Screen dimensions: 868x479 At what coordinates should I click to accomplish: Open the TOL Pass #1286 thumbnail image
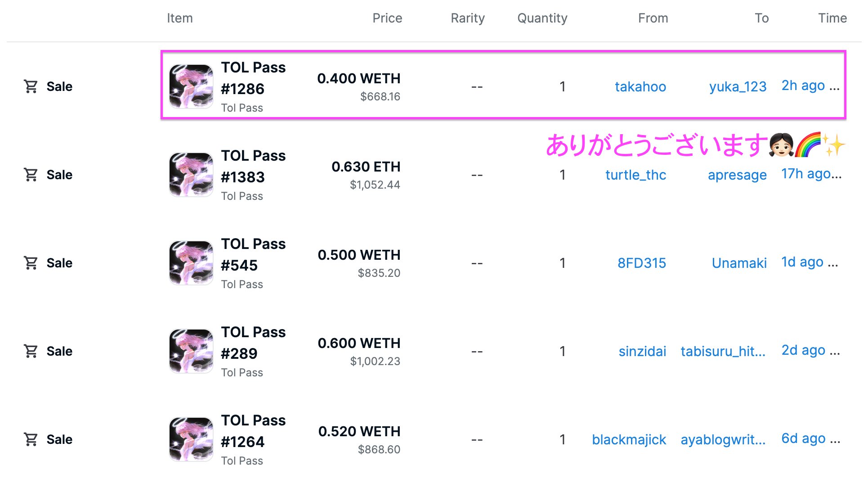coord(191,86)
